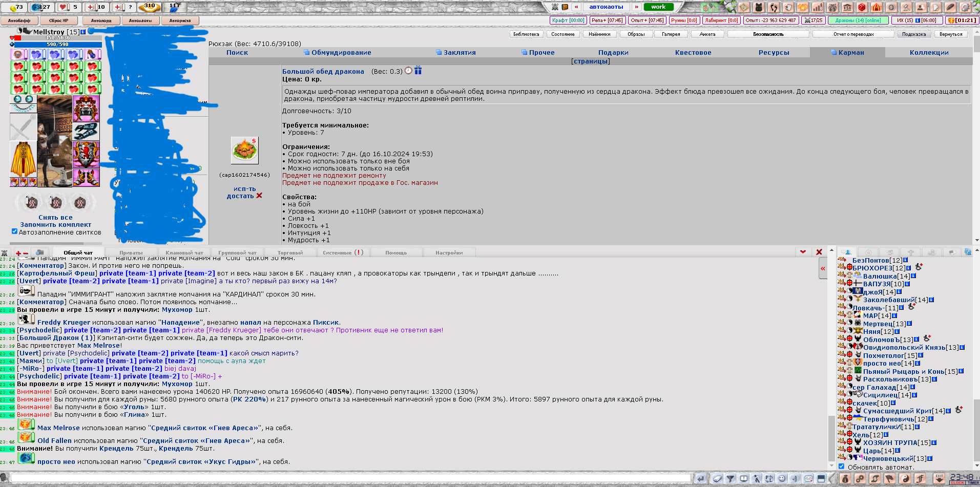Image resolution: width=980 pixels, height=487 pixels.
Task: Switch to Приваты chat tab
Action: pos(131,252)
